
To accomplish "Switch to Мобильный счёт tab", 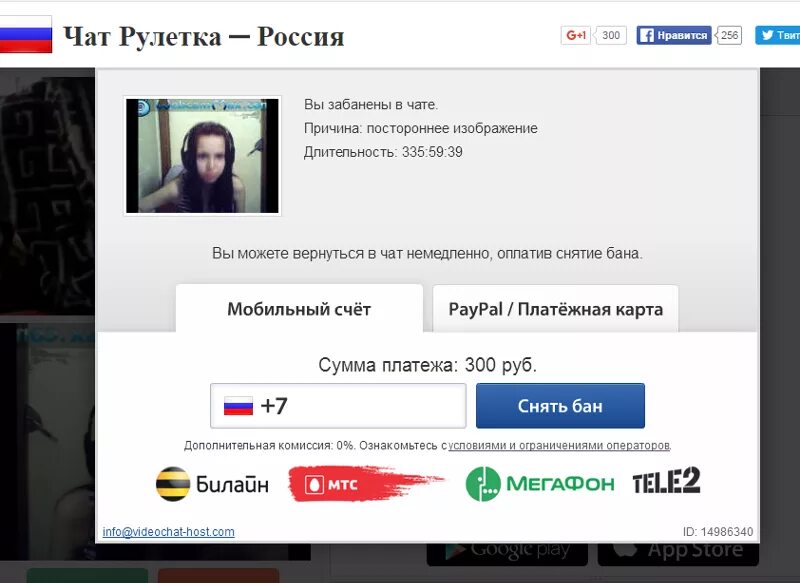I will [299, 309].
